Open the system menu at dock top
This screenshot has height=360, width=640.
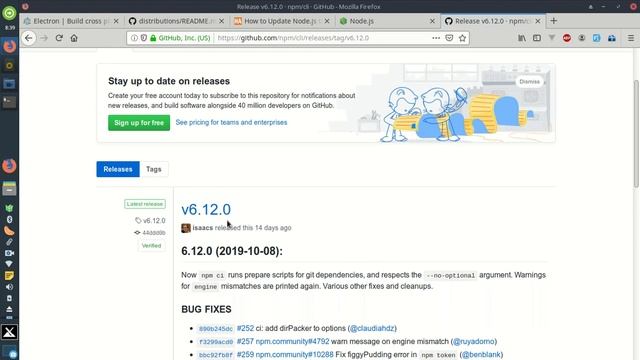(x=9, y=13)
